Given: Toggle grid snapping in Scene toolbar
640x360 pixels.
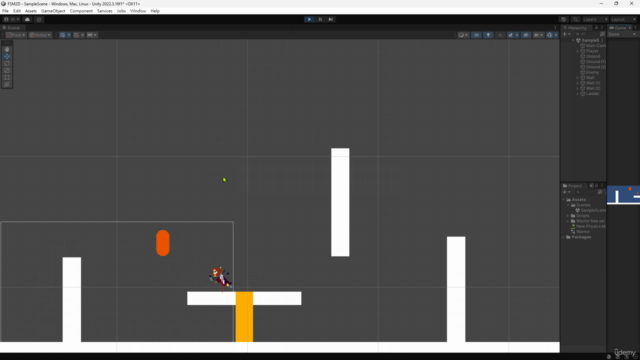Looking at the screenshot, I should click(x=78, y=35).
